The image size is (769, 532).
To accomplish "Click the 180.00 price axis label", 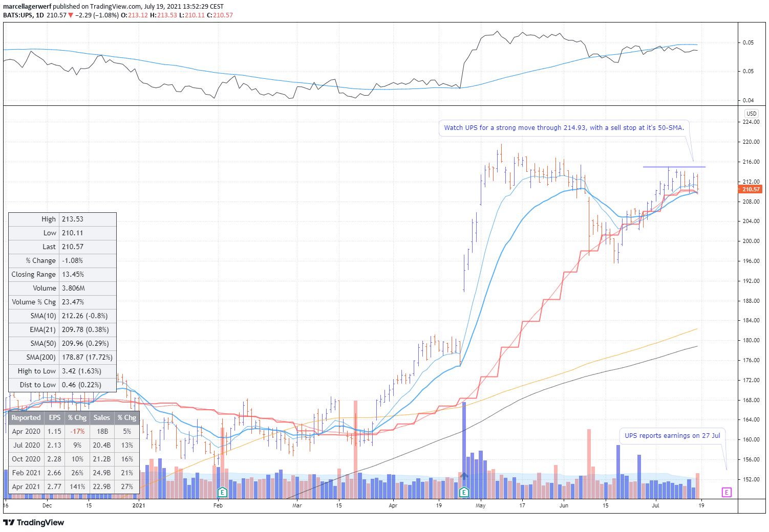I will tap(751, 340).
